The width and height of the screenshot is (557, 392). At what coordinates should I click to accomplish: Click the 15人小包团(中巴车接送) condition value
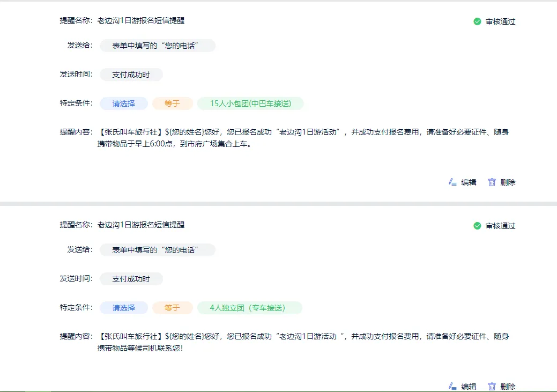click(250, 103)
